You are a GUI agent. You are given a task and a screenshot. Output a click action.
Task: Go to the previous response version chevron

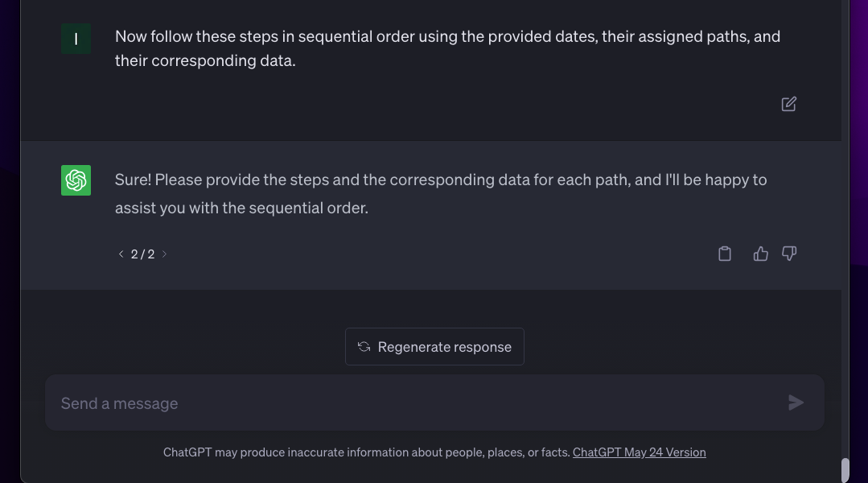pyautogui.click(x=121, y=254)
